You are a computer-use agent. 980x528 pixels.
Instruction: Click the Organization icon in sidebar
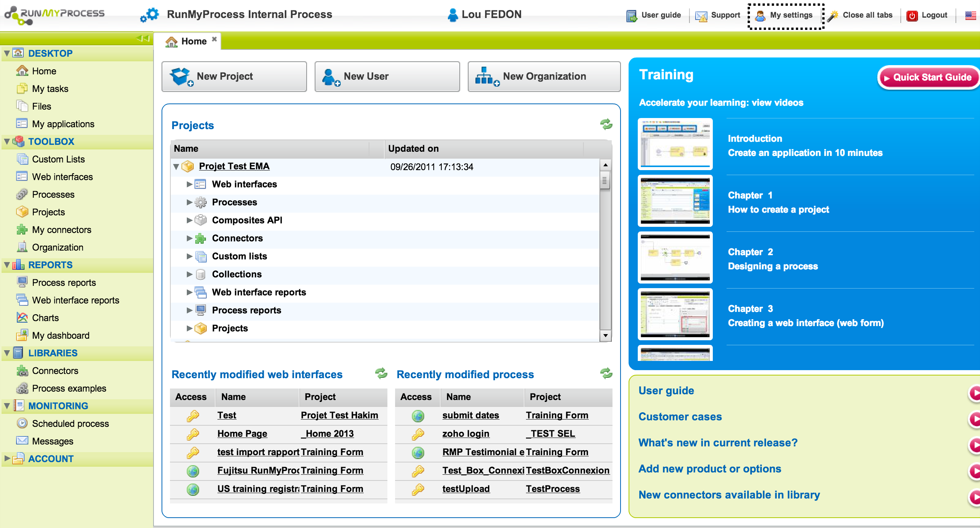(x=22, y=247)
